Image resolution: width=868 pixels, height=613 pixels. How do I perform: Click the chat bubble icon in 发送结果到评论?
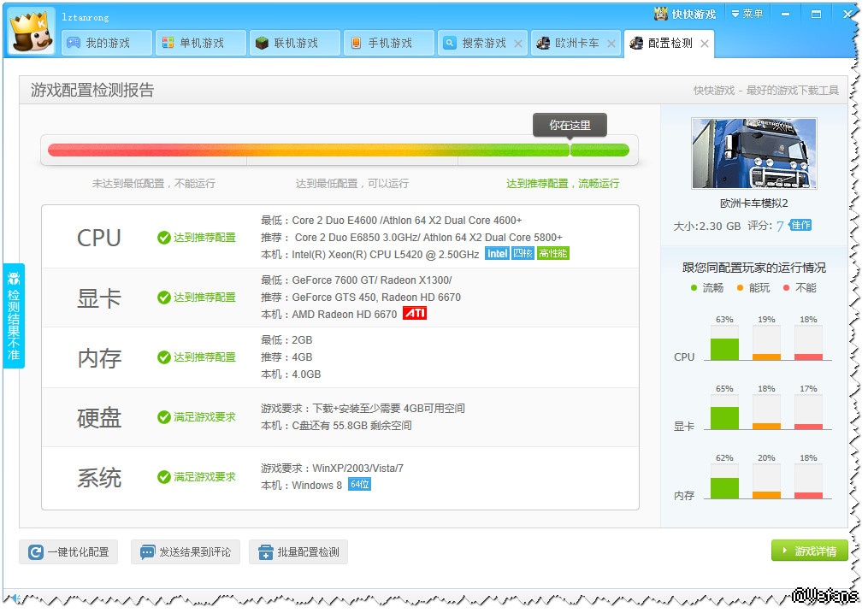(147, 552)
